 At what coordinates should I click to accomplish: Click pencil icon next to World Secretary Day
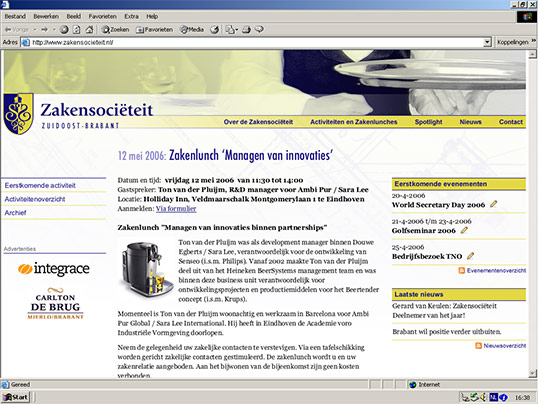pyautogui.click(x=493, y=204)
